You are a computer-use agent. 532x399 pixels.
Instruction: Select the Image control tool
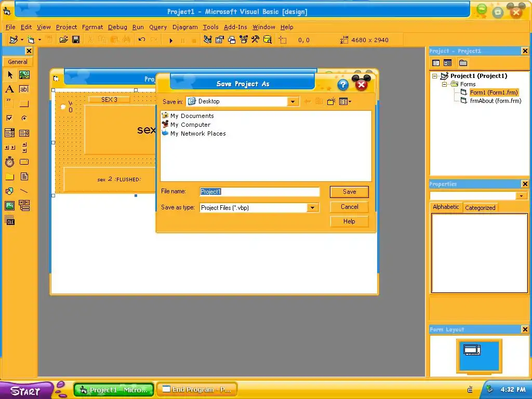[10, 206]
